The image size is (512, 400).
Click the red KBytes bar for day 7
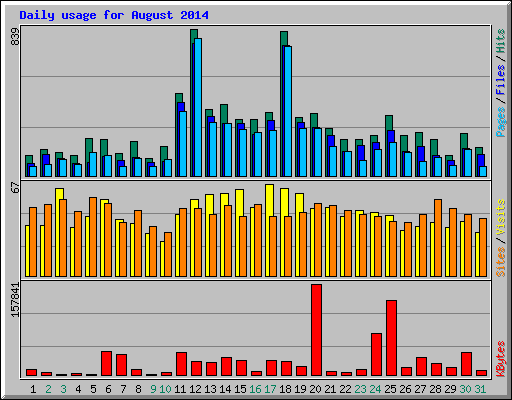click(121, 365)
